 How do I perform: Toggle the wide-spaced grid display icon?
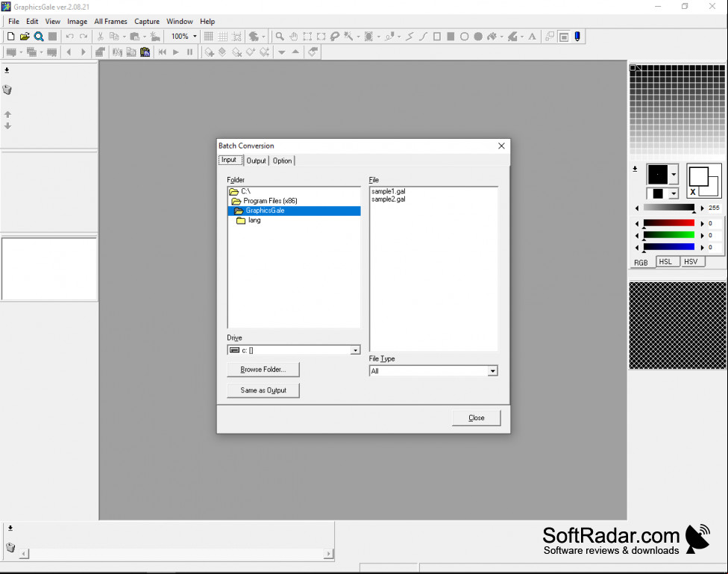click(223, 37)
